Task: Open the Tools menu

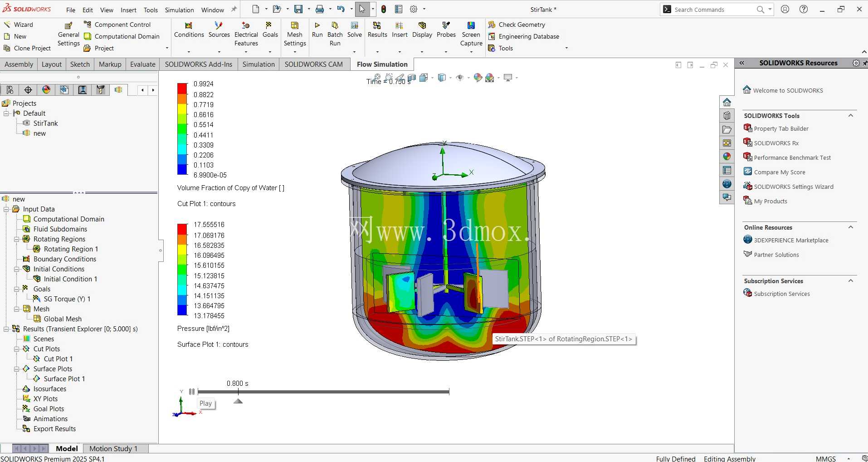Action: [x=151, y=10]
